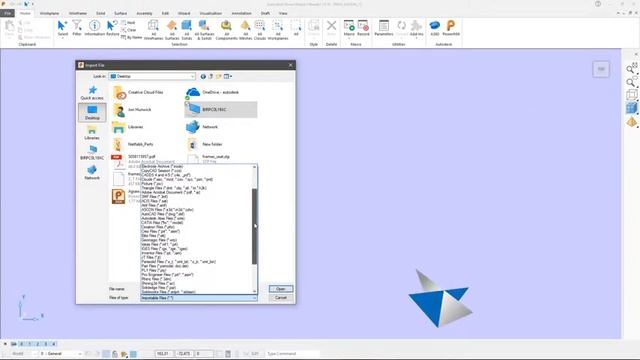Select the Select tool in the ribbon

62,28
